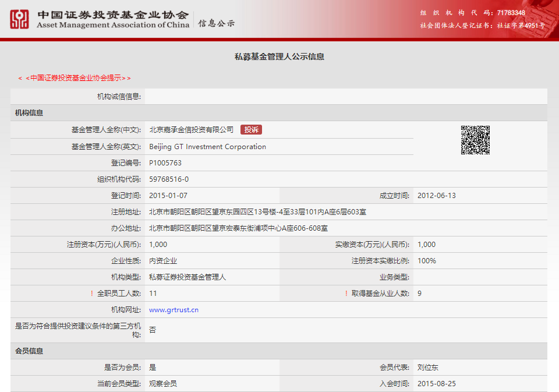Click the registration number P1005763
The image size is (559, 392).
click(x=165, y=163)
